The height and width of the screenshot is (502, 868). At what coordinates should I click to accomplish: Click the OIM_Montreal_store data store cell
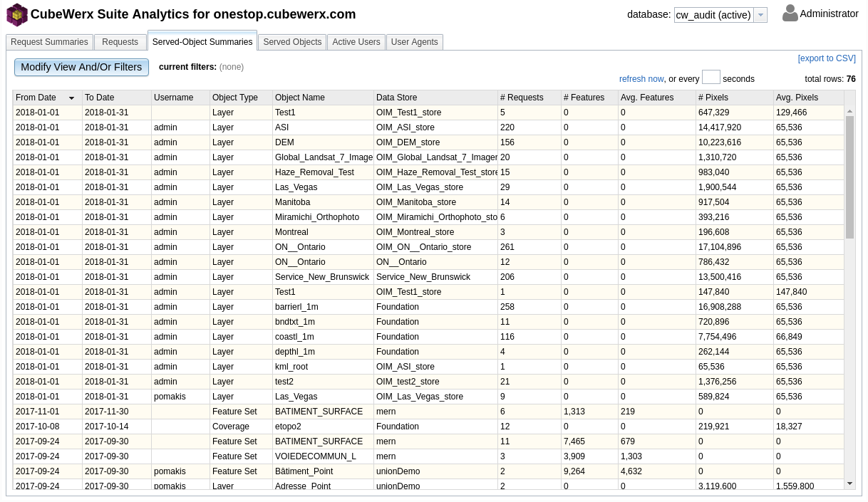tap(435, 232)
